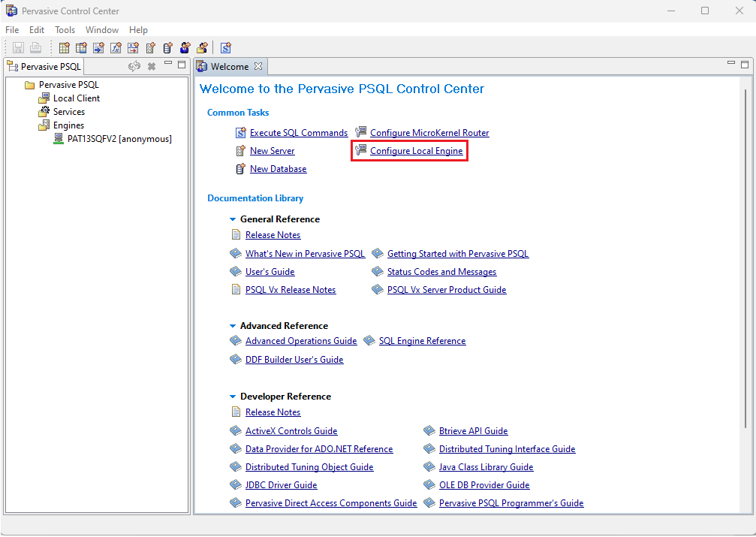Open Distributed Tuning Interface Guide link

[x=508, y=449]
